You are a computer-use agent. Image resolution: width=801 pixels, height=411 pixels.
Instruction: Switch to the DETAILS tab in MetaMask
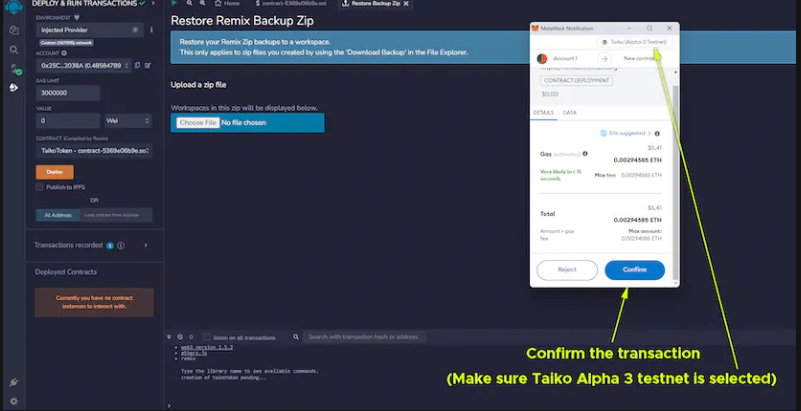(544, 113)
